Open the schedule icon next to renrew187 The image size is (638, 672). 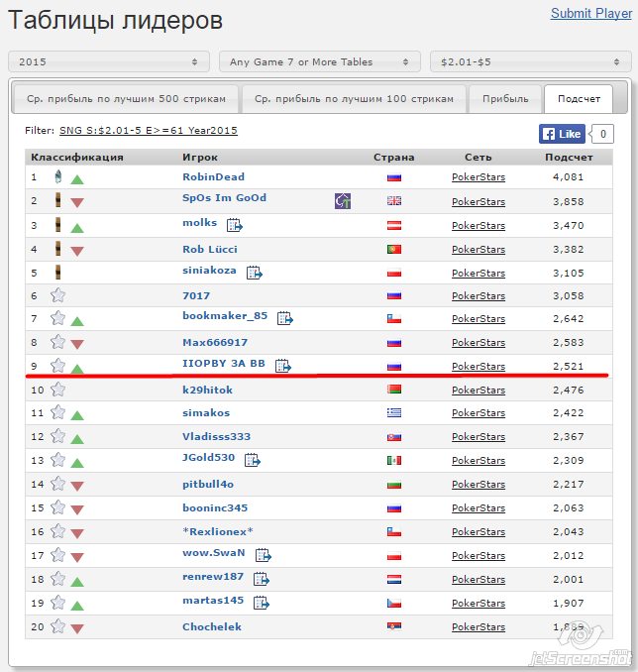coord(261,579)
